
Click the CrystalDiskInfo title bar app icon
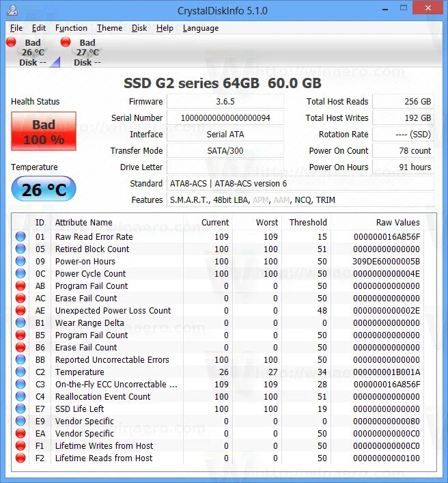point(12,10)
